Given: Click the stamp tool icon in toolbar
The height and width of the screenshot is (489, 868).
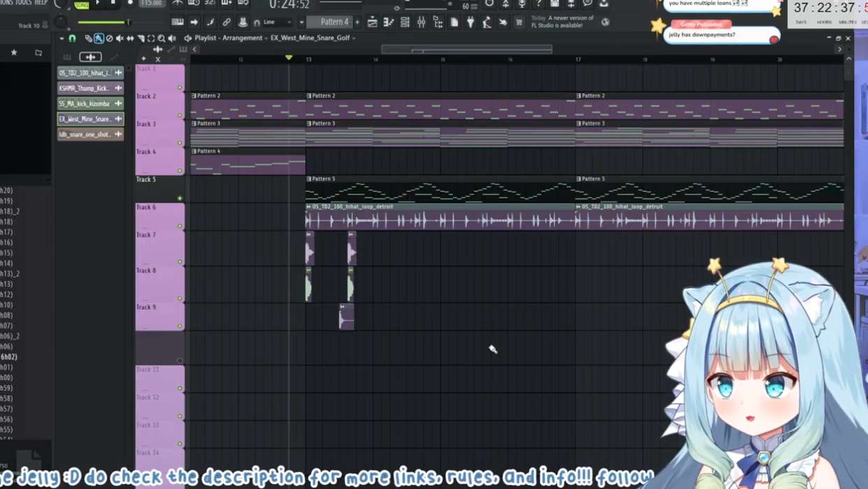Looking at the screenshot, I should pos(243,22).
